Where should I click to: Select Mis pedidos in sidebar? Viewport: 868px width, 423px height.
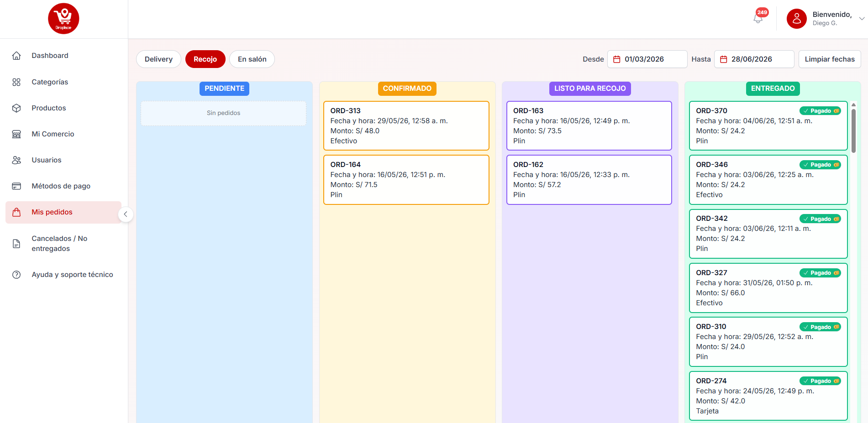tap(63, 212)
